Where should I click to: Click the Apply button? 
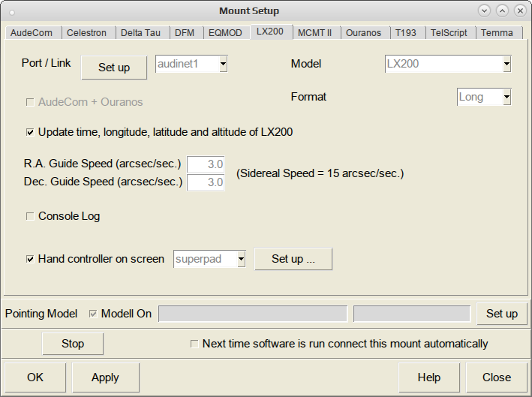pos(105,377)
